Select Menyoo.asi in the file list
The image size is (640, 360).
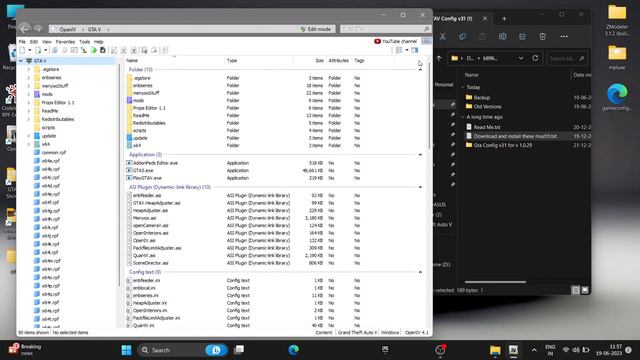pos(144,218)
